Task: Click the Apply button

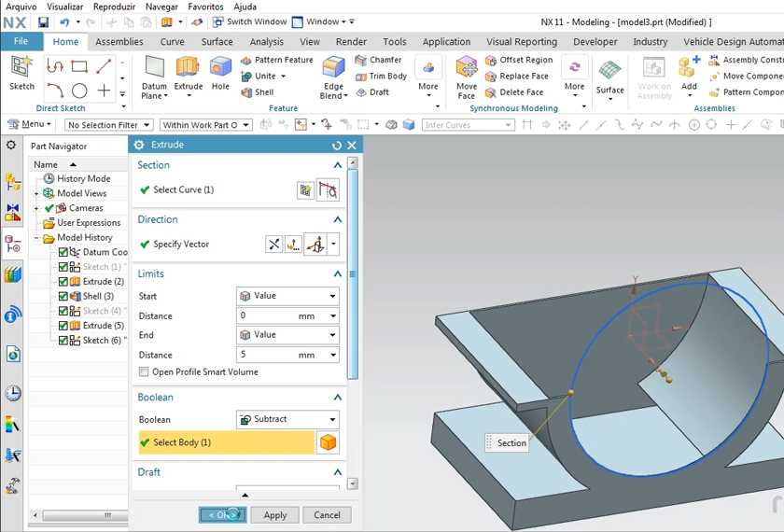Action: 274,515
